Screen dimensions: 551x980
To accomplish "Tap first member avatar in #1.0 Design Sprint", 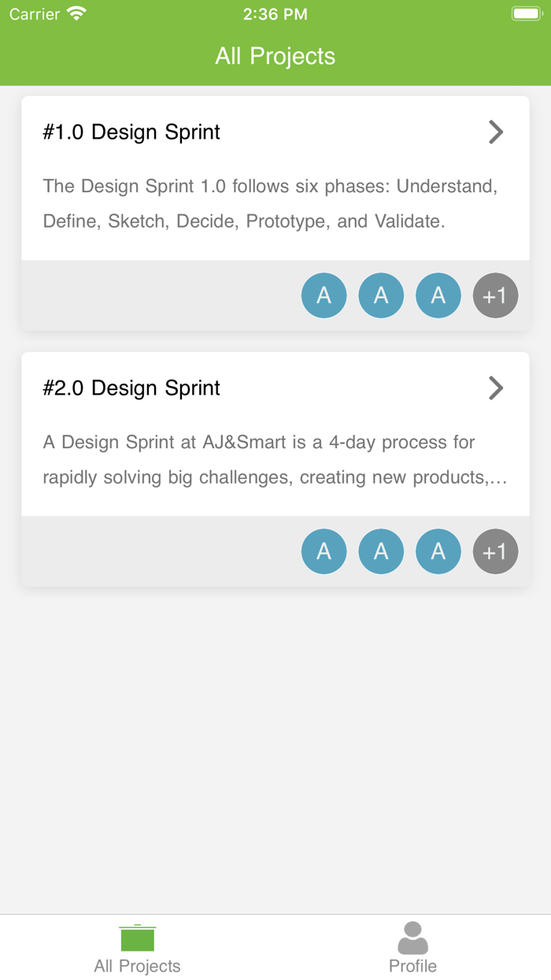I will (324, 295).
